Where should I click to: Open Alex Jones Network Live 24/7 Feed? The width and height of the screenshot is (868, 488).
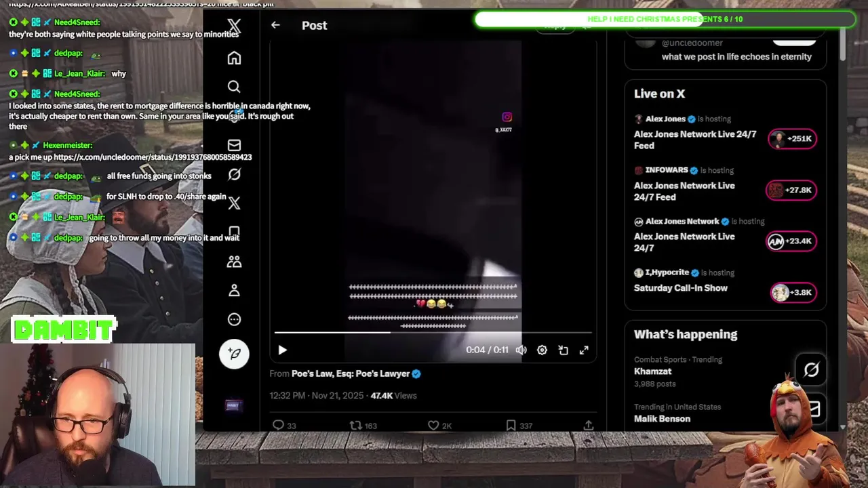(695, 140)
